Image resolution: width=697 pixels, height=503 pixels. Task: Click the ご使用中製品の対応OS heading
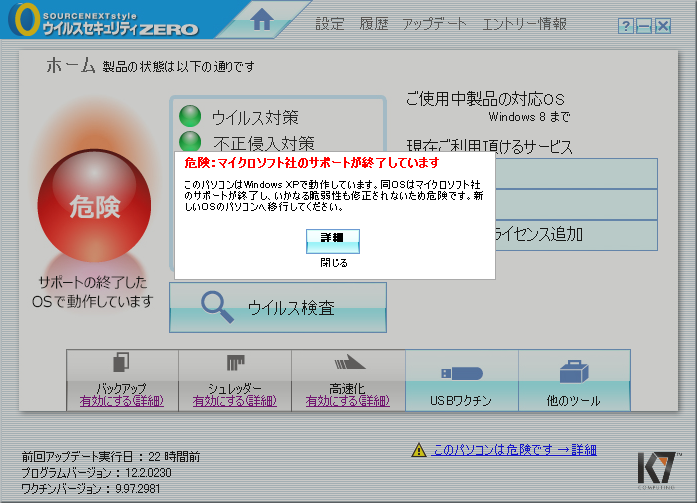pyautogui.click(x=485, y=99)
